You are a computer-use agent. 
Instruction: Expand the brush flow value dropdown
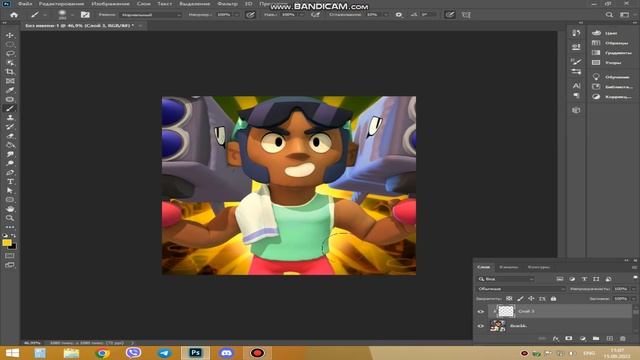(x=301, y=15)
